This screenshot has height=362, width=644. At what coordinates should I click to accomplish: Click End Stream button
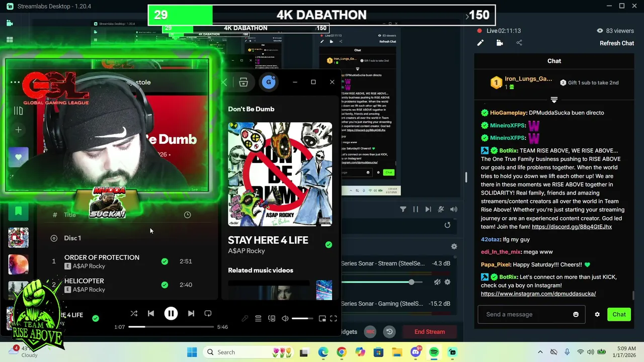coord(429,332)
